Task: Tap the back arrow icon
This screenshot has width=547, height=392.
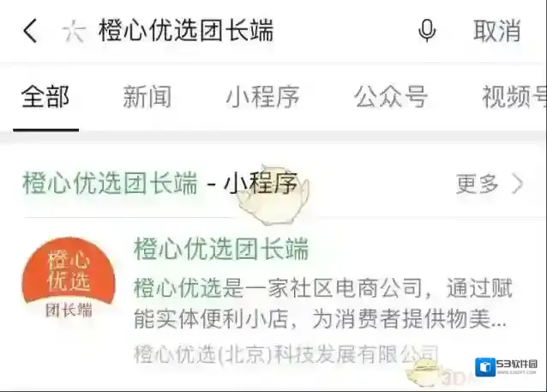Action: click(x=30, y=31)
